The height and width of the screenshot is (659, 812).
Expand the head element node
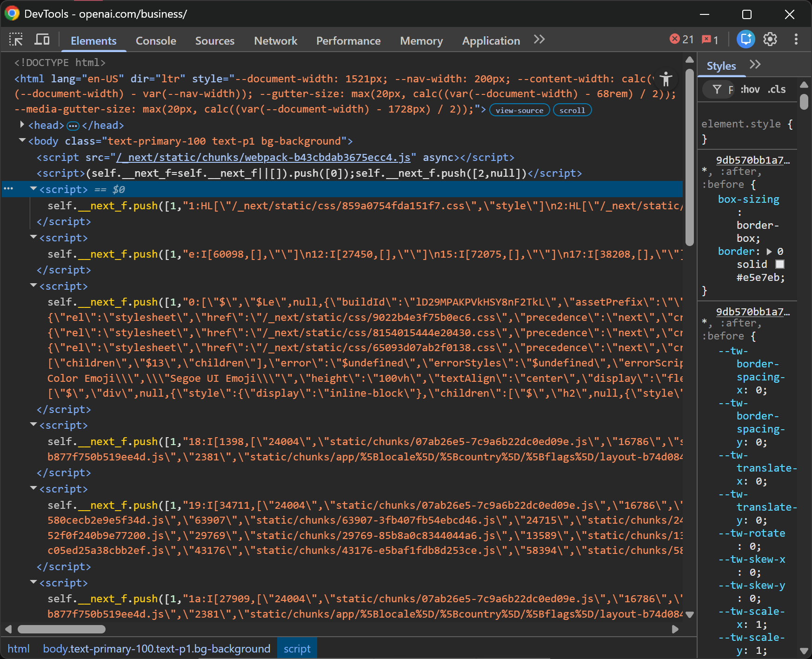[22, 125]
